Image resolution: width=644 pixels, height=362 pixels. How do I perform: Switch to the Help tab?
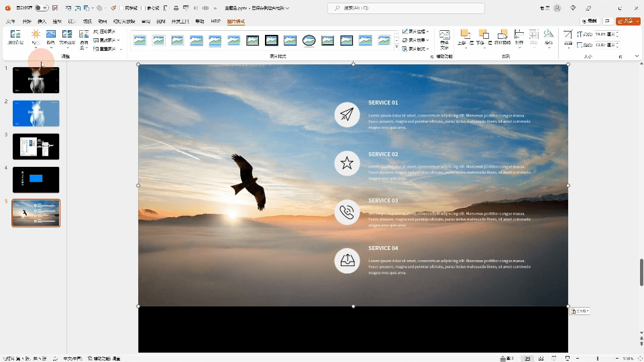coord(200,21)
